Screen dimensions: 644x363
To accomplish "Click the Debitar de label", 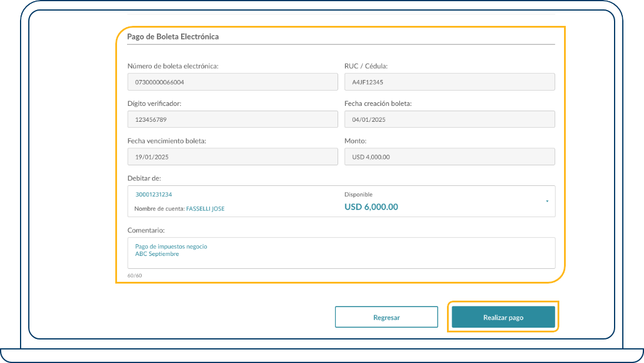I will 144,178.
